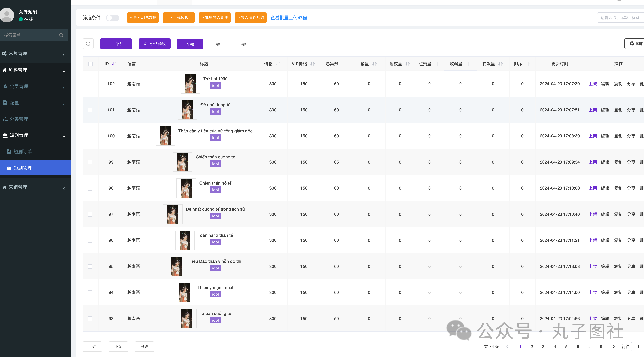Sort by 点赞量 column arrows
This screenshot has width=644, height=357.
437,64
